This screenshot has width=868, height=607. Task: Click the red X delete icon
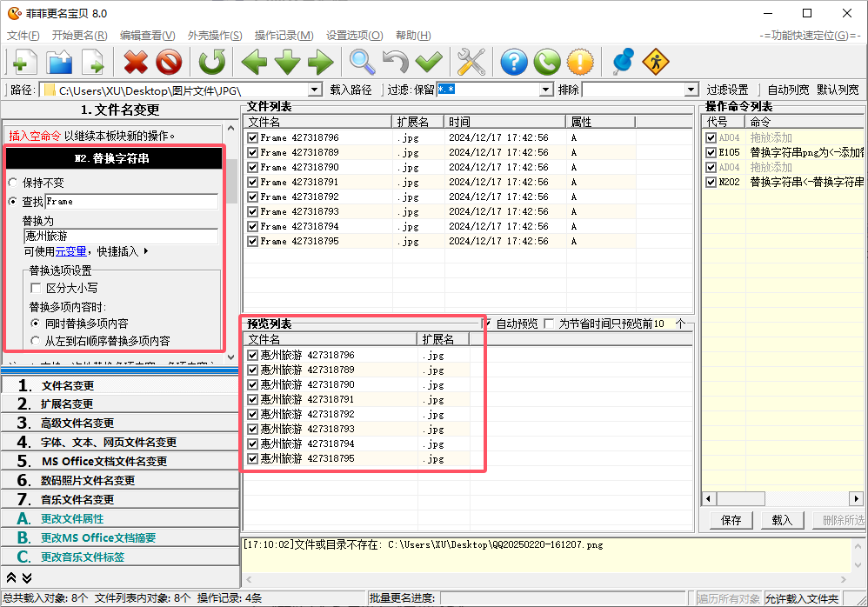(136, 62)
